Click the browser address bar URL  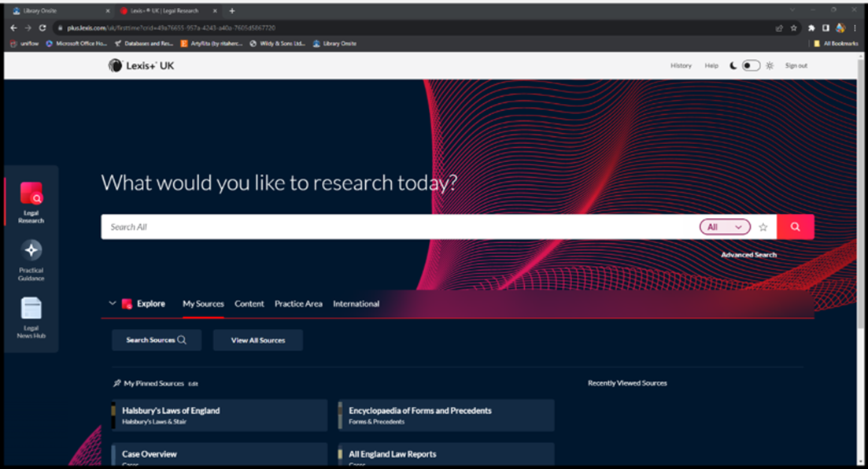(171, 28)
